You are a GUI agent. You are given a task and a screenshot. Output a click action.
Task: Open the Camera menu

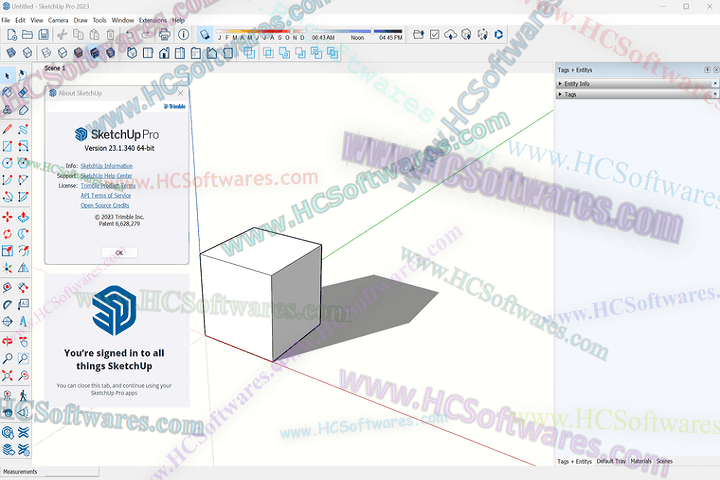tap(58, 20)
